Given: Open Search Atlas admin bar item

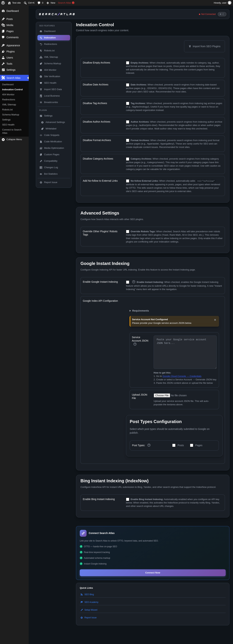Looking at the screenshot, I should click(x=66, y=3).
